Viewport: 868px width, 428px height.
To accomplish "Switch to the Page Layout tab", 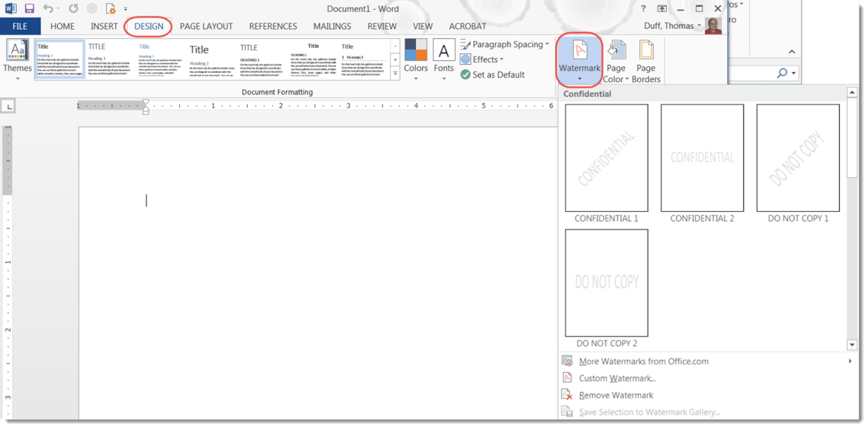I will point(206,26).
